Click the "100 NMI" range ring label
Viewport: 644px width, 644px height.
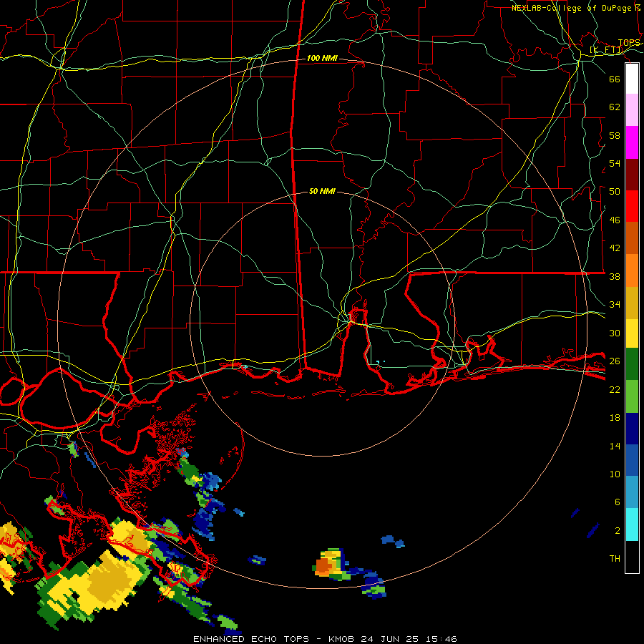click(x=322, y=59)
